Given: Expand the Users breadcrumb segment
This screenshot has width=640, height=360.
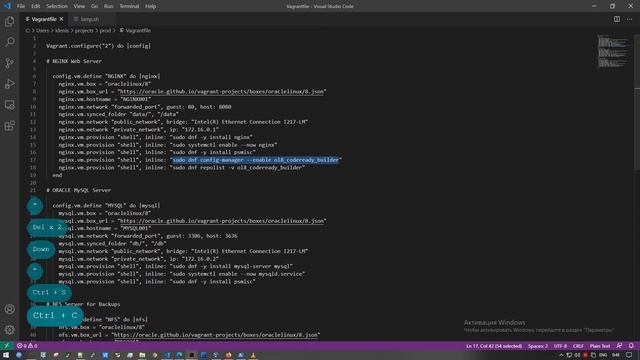Looking at the screenshot, I should [42, 31].
